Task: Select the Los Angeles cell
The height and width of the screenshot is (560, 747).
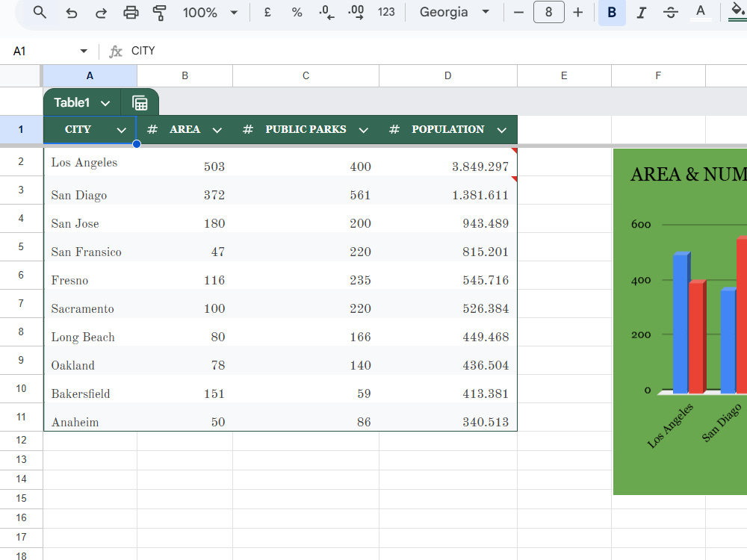Action: [x=90, y=162]
